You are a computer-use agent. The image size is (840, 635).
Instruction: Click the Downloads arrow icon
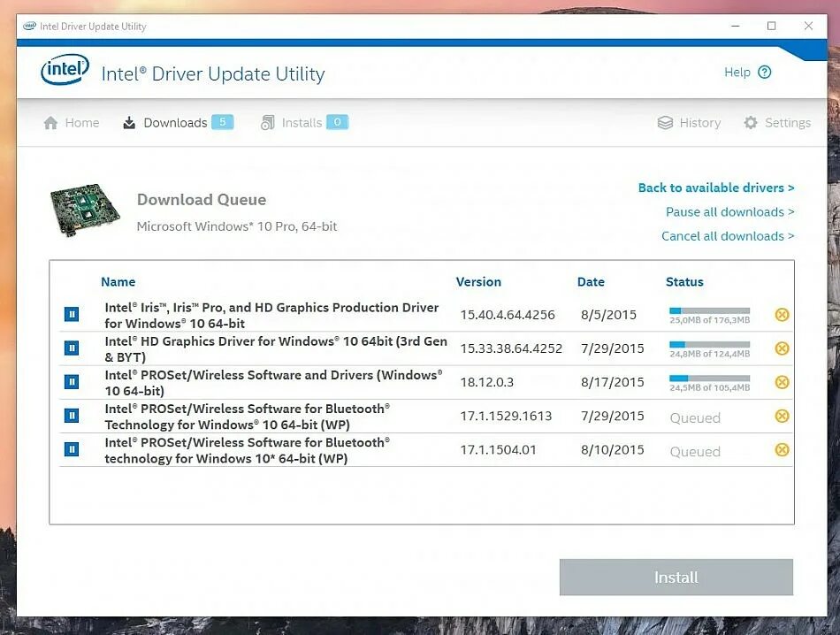[129, 123]
